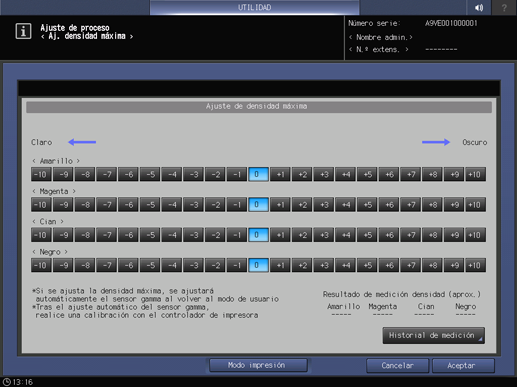The image size is (517, 387).
Task: Pick +10 for Cian density
Action: click(x=476, y=235)
